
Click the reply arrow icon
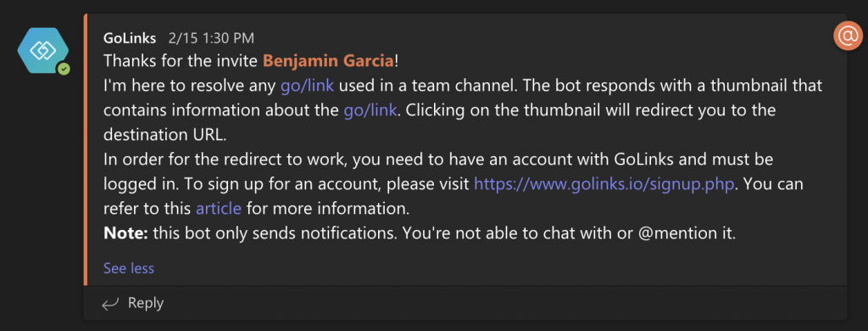coord(110,304)
